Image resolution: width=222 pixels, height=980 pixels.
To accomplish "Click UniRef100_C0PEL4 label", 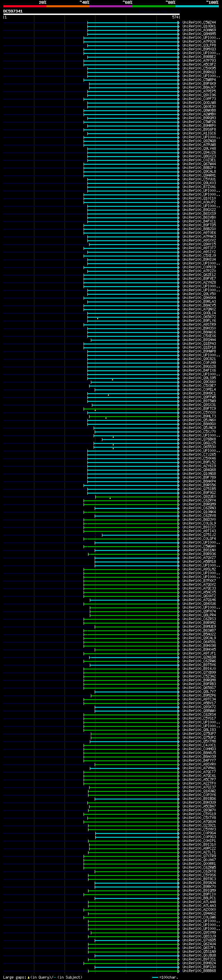I will point(199,390).
